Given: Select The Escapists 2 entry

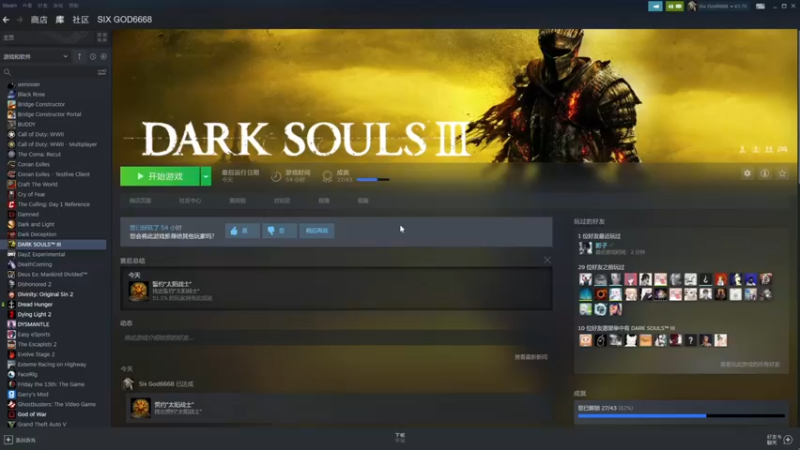Looking at the screenshot, I should [x=37, y=344].
